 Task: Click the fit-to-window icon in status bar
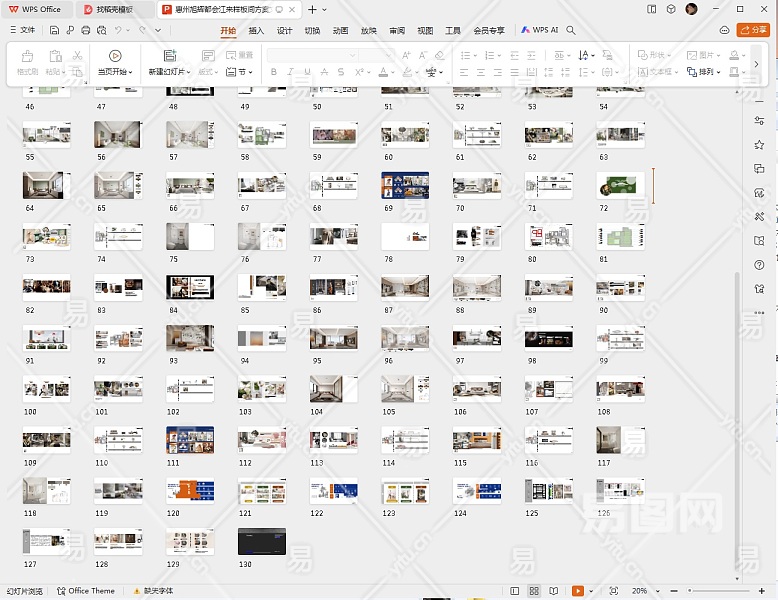613,591
